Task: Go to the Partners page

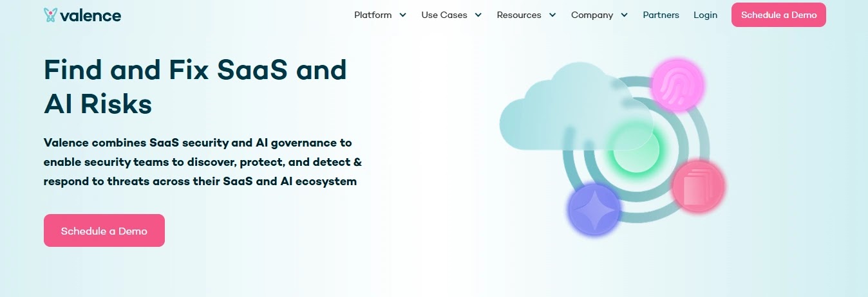Action: pos(661,15)
